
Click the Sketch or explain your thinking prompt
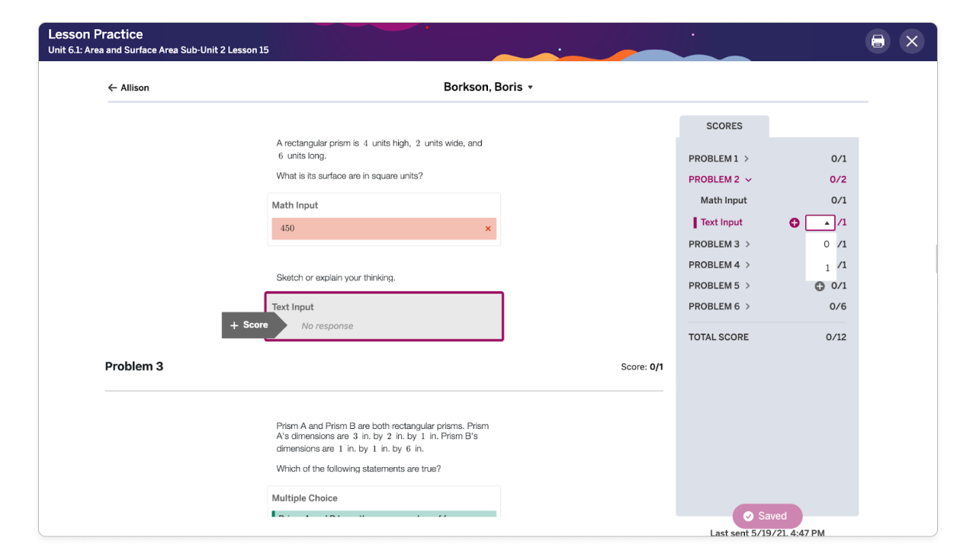point(335,277)
